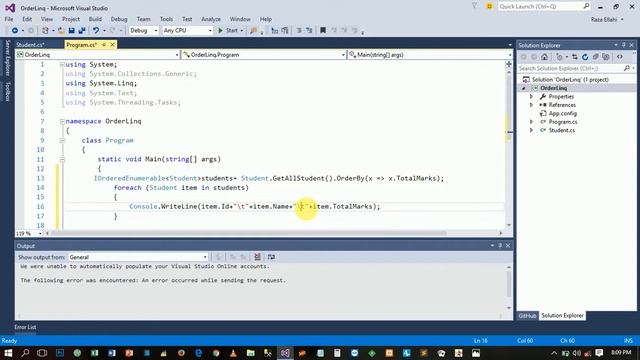Open the Main(string[] args) member dropdown
The image size is (640, 360).
point(430,55)
